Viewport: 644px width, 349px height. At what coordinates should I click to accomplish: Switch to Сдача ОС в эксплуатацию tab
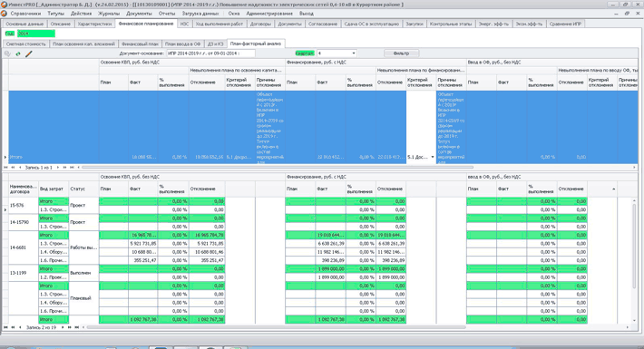pyautogui.click(x=371, y=24)
